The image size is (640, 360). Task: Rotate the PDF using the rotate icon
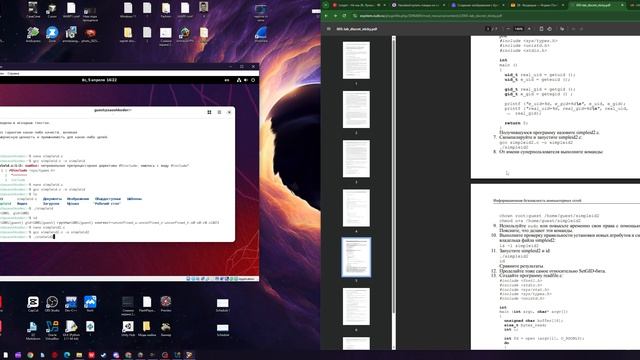549,29
